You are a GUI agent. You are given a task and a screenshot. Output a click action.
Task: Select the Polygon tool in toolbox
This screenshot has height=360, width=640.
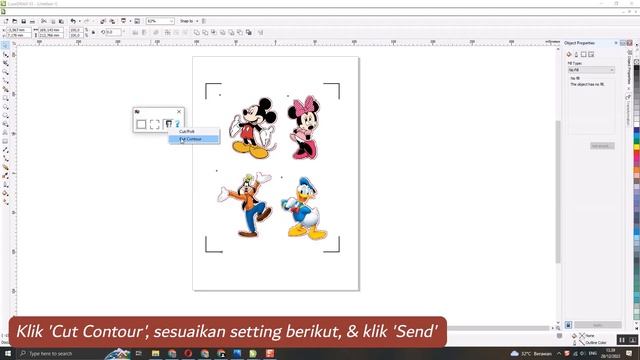[x=5, y=116]
